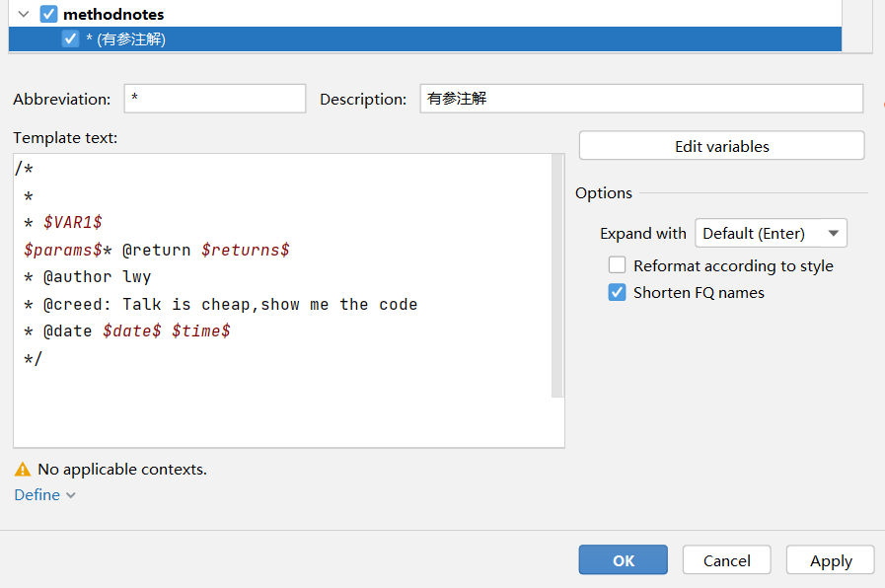The image size is (885, 588).
Task: Click the chevron next to Define
Action: coord(71,495)
